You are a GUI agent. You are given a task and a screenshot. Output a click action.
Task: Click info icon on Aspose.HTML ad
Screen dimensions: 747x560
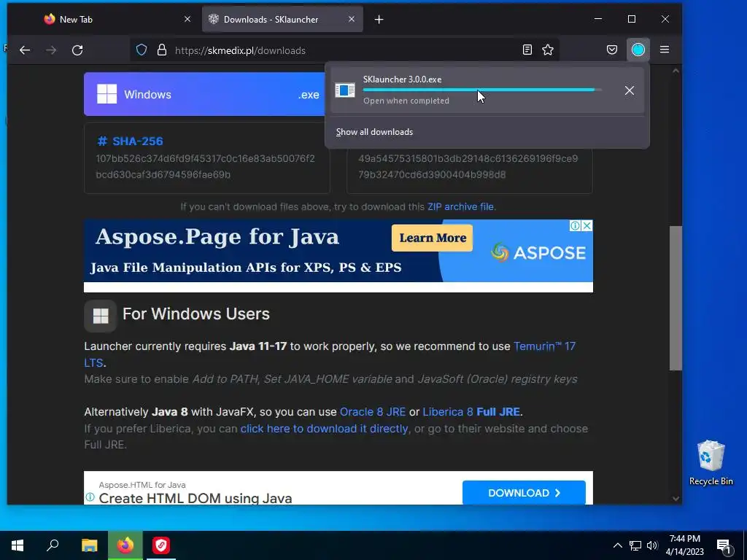pyautogui.click(x=90, y=497)
